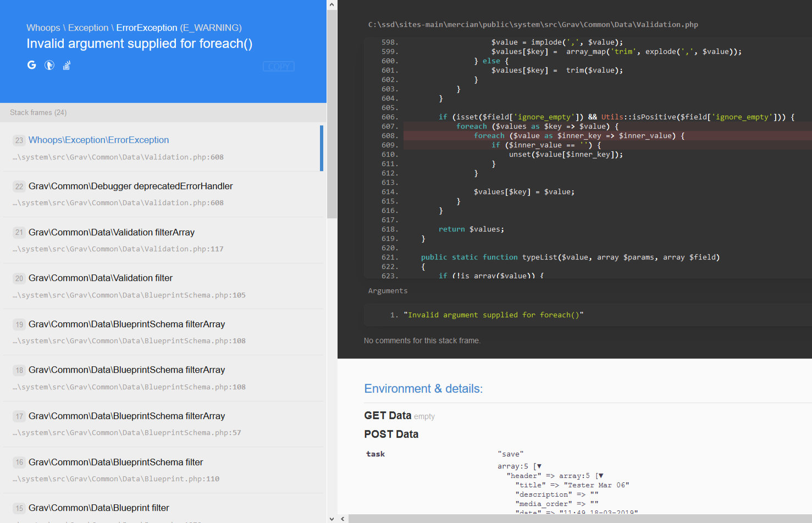The height and width of the screenshot is (523, 812).
Task: Search the error on Stack Overflow
Action: [67, 65]
